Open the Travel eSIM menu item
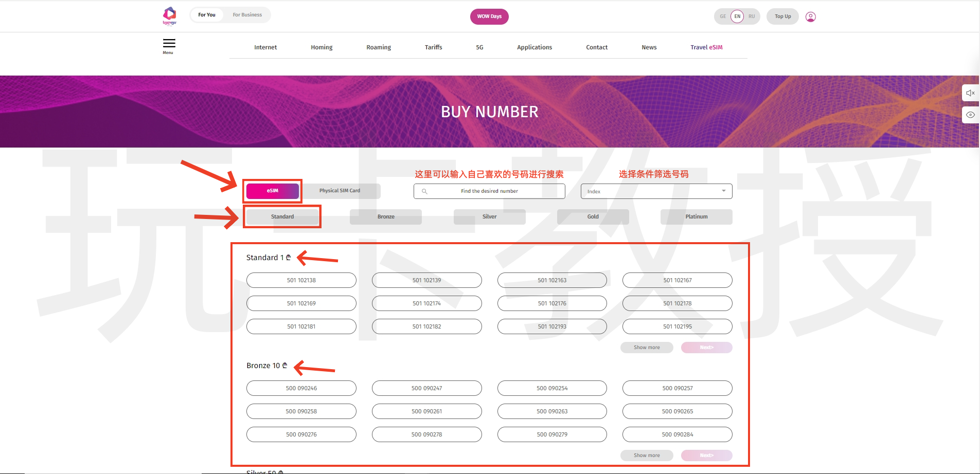The width and height of the screenshot is (980, 474). point(706,47)
